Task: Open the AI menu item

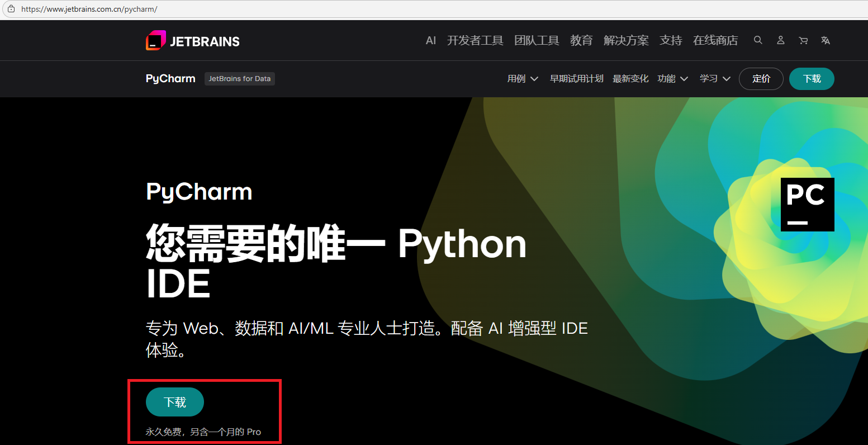Action: pos(431,40)
